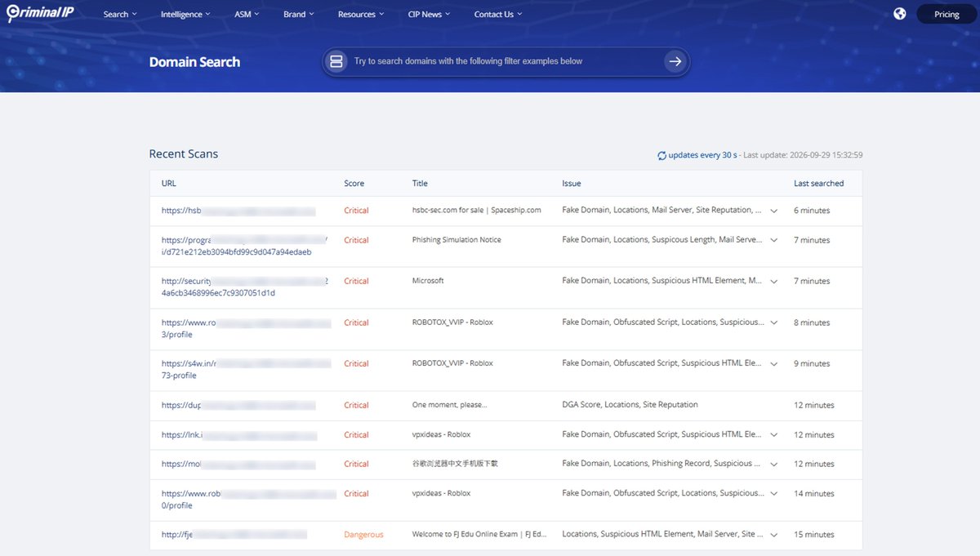
Task: Open the CIP News menu
Action: [x=429, y=14]
